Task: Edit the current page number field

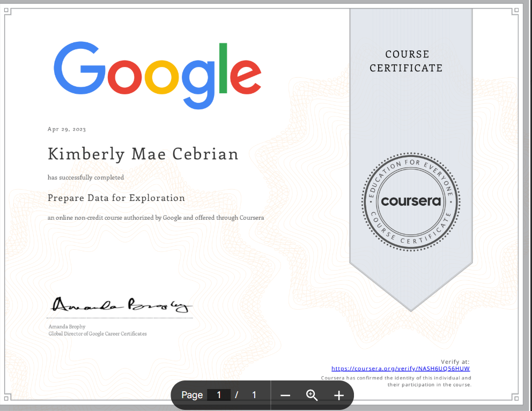Action: pos(219,395)
